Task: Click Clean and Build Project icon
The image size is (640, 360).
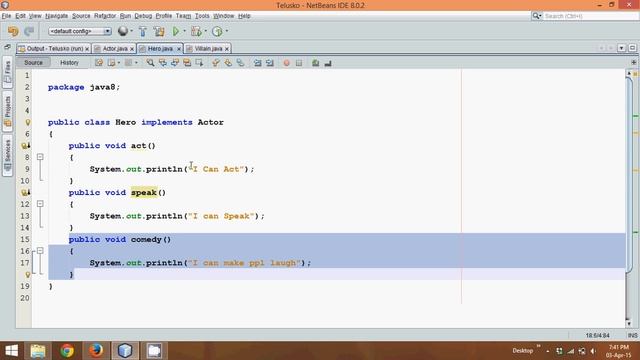Action: pyautogui.click(x=159, y=31)
